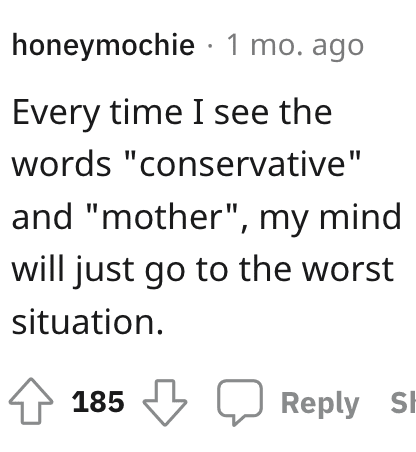Click the word "mother" in the comment
The width and height of the screenshot is (416, 452).
161,217
